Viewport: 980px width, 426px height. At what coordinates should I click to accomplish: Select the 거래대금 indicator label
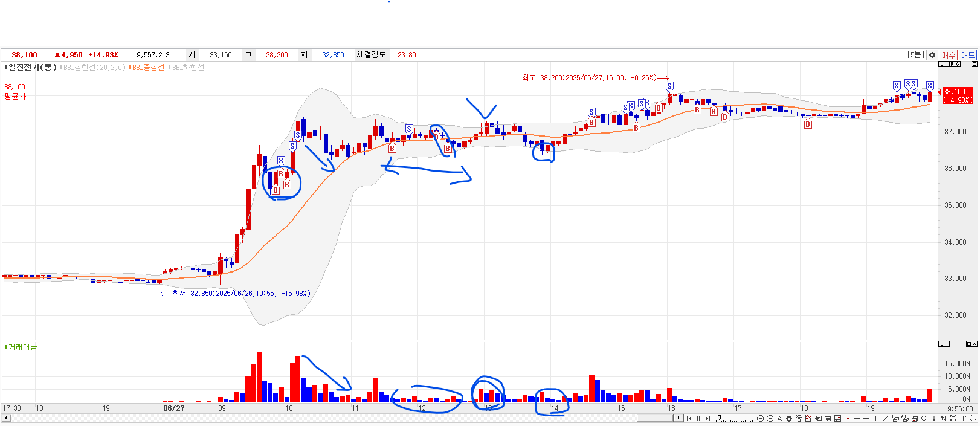[22, 347]
